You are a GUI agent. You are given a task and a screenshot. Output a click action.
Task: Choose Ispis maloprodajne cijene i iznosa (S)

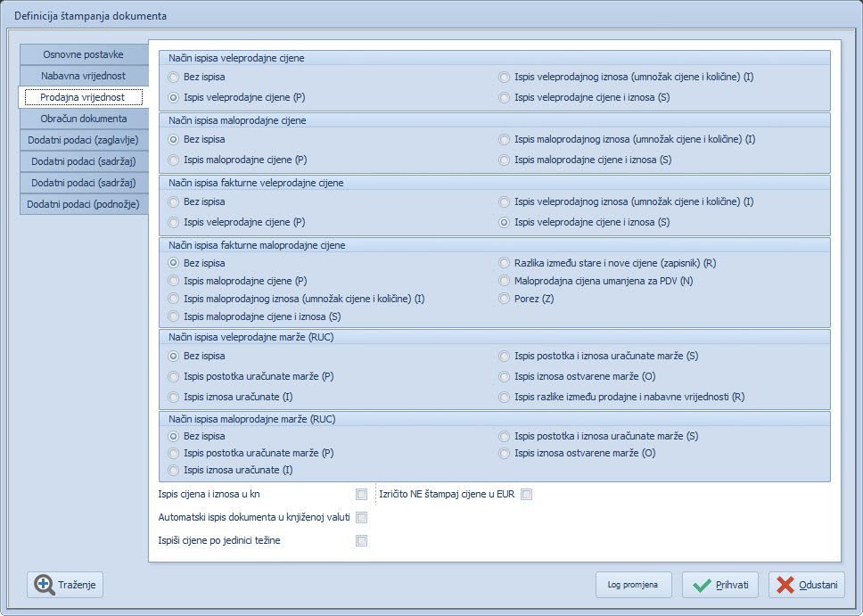click(x=505, y=160)
